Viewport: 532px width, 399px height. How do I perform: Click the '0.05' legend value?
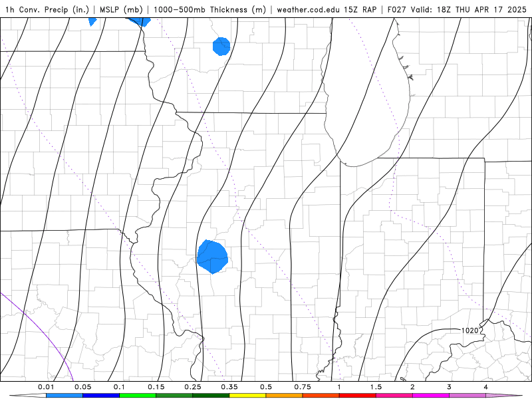82,387
